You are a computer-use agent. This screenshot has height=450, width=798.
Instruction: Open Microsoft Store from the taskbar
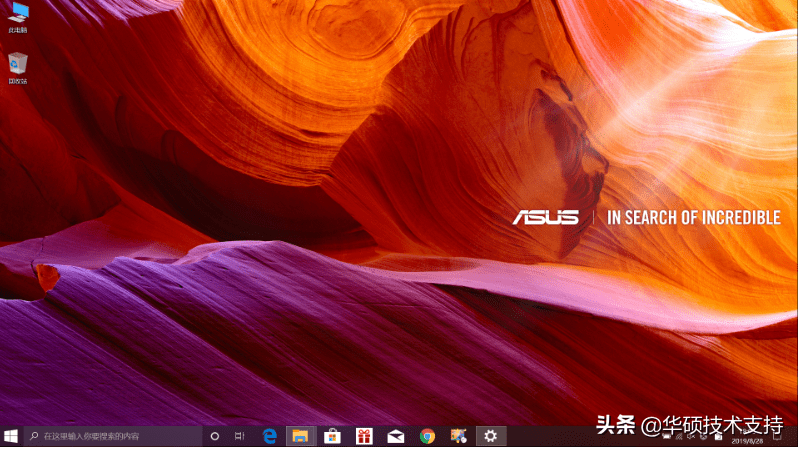point(332,436)
